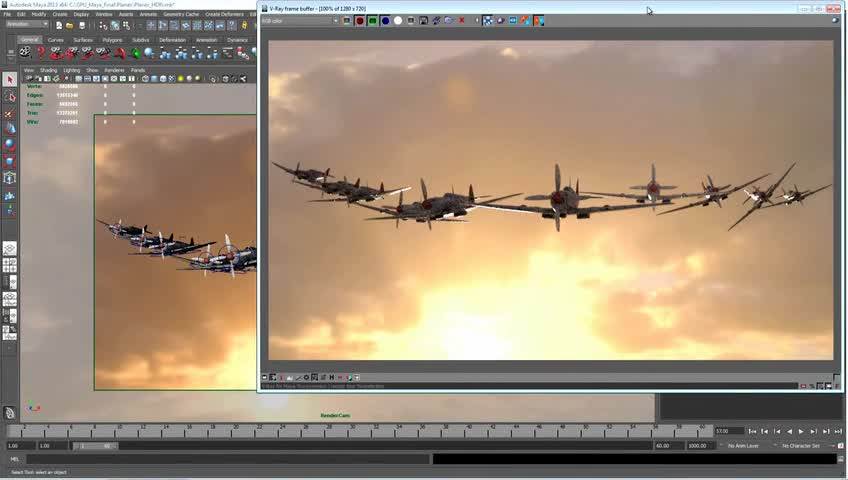Click the New Scene icon

click(59, 25)
